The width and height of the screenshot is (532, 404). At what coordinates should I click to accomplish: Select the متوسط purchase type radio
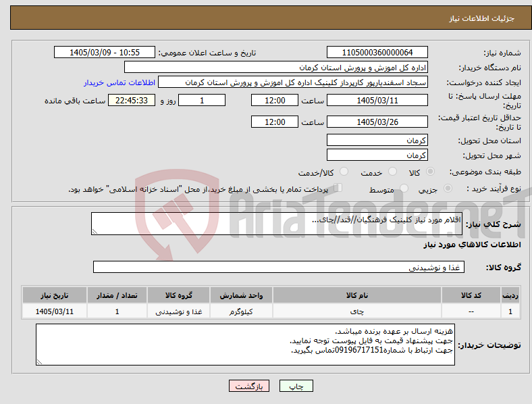(x=404, y=188)
